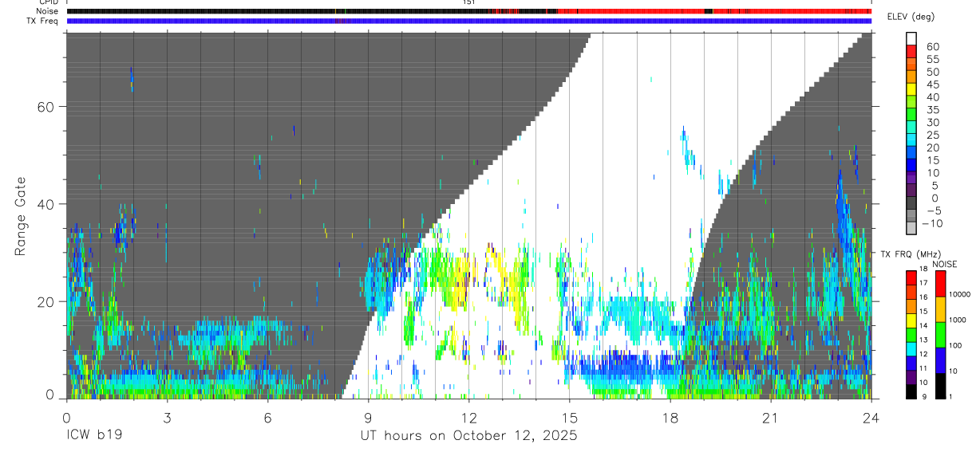Click the black-and-red Noise strip above the plot
The image size is (980, 452).
click(x=468, y=11)
